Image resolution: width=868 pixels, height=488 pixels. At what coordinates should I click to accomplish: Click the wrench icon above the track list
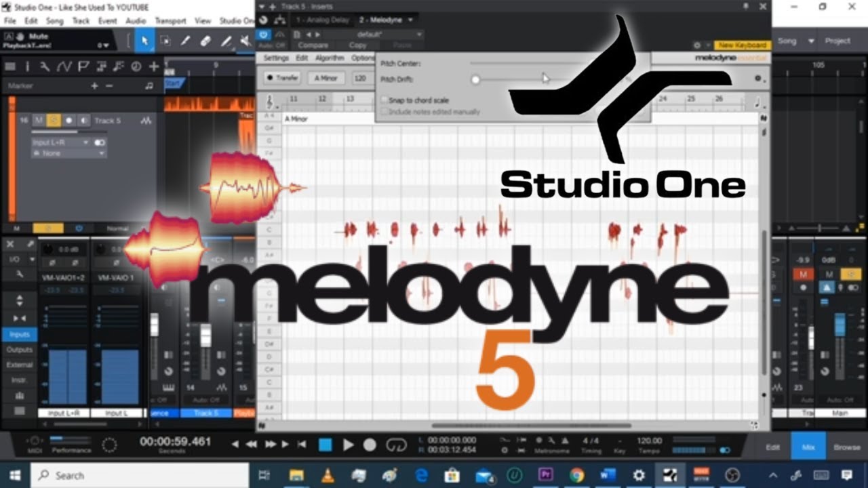[x=45, y=66]
